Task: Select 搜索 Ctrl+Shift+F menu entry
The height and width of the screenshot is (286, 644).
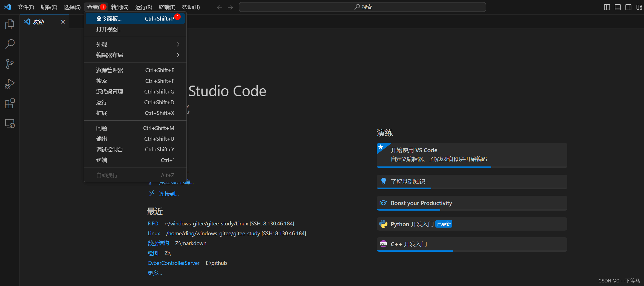Action: pyautogui.click(x=135, y=81)
